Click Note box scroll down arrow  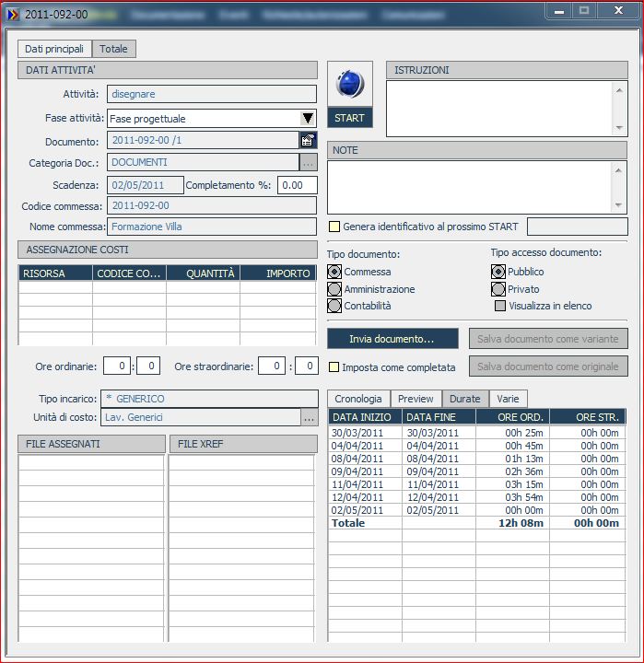(x=618, y=205)
